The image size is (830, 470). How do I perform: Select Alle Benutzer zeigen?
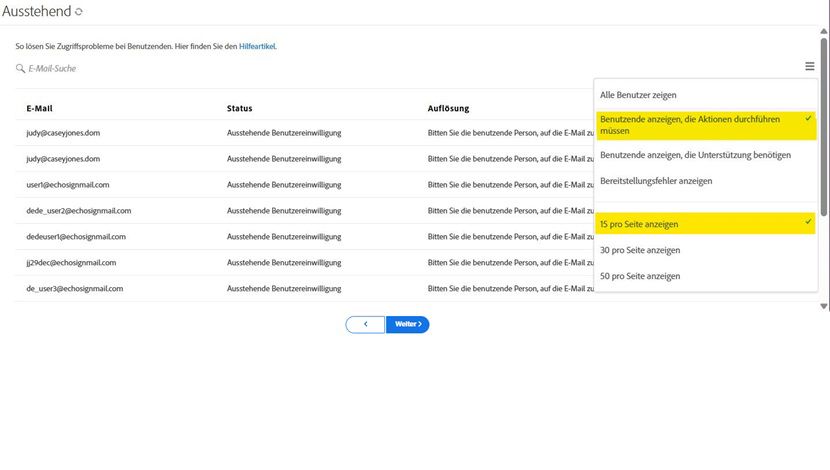[638, 95]
